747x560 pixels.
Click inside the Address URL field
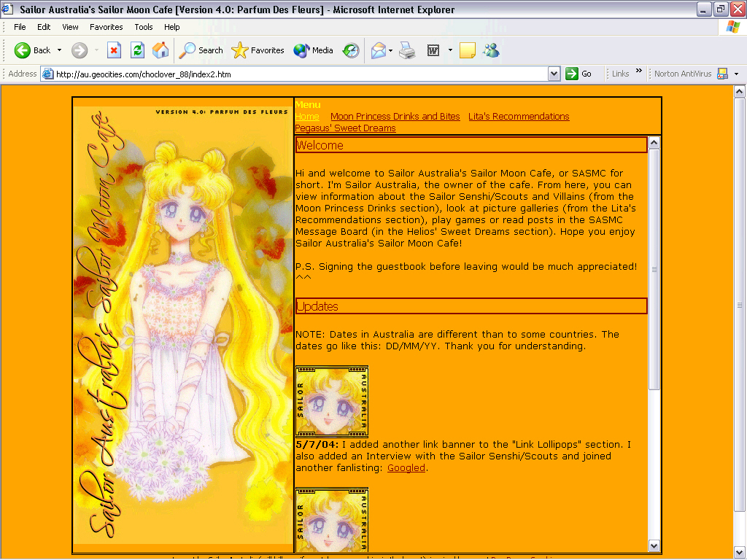pyautogui.click(x=301, y=74)
